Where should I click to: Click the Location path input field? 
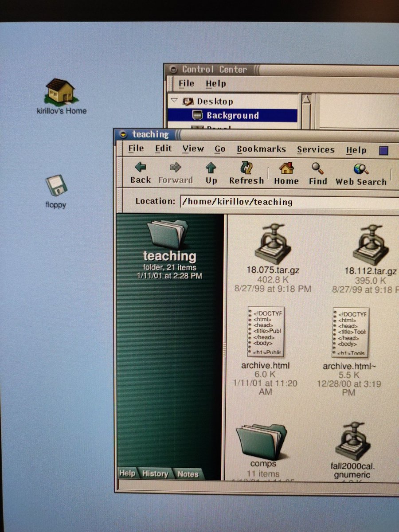[x=289, y=202]
